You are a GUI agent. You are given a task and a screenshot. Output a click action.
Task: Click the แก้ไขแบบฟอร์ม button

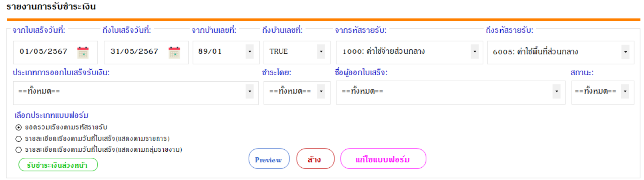click(383, 159)
